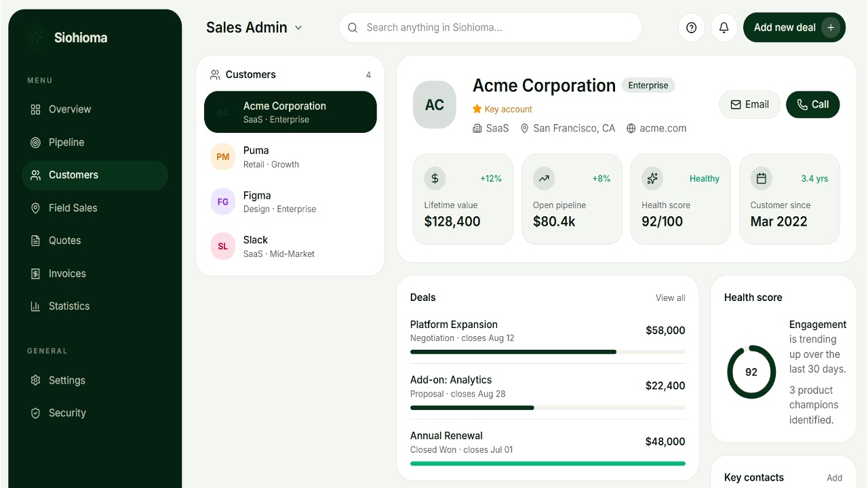
Task: Click the plus icon in Add new deal
Action: 831,28
